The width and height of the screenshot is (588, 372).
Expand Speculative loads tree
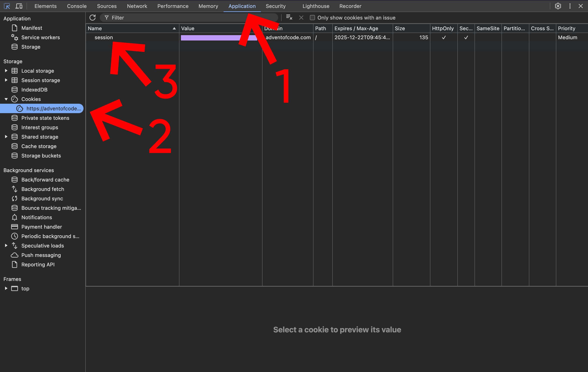tap(6, 246)
